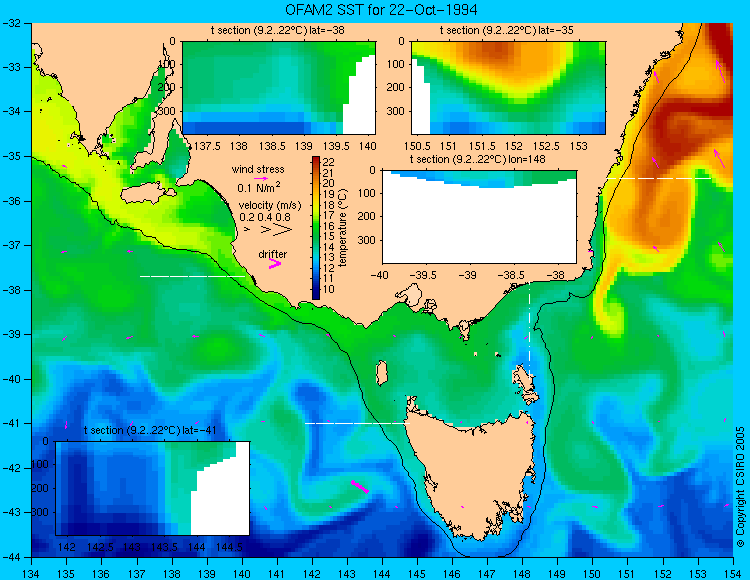Click the temperature color bar's dark blue bottom end
This screenshot has height=580, width=750.
(x=316, y=295)
